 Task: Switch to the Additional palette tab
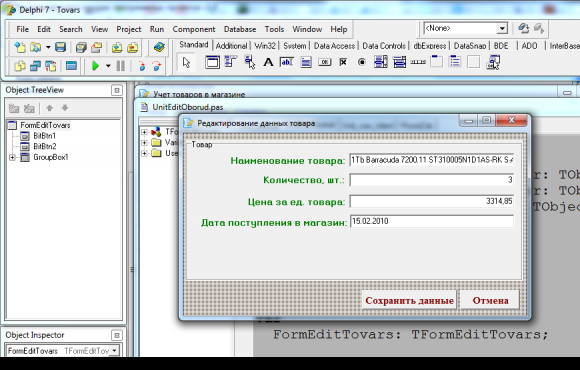[232, 46]
